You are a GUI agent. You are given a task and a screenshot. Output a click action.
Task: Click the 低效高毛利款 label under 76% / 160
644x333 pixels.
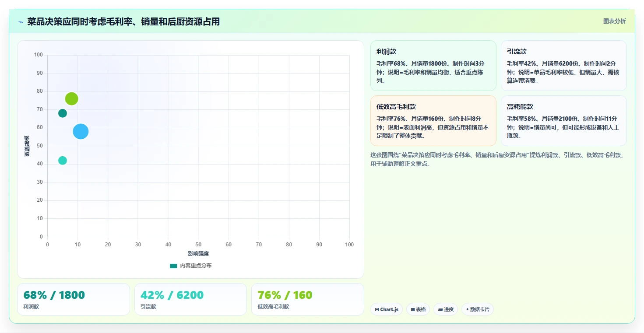coord(273,307)
